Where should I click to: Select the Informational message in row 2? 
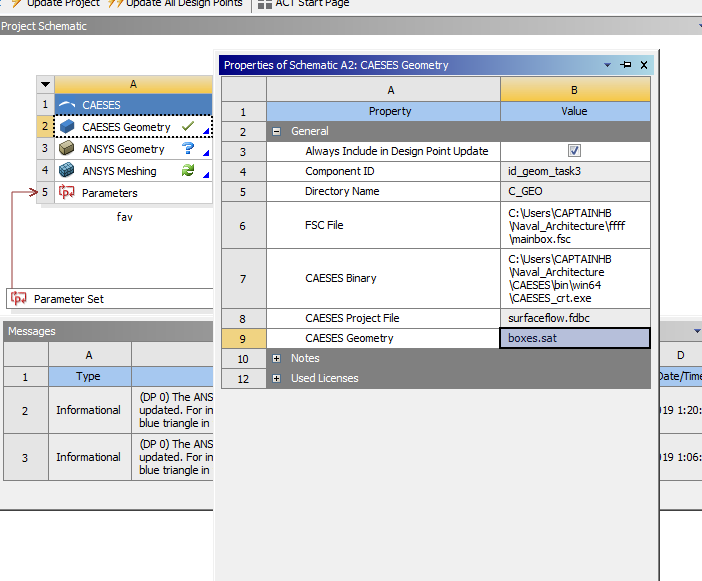(x=89, y=410)
